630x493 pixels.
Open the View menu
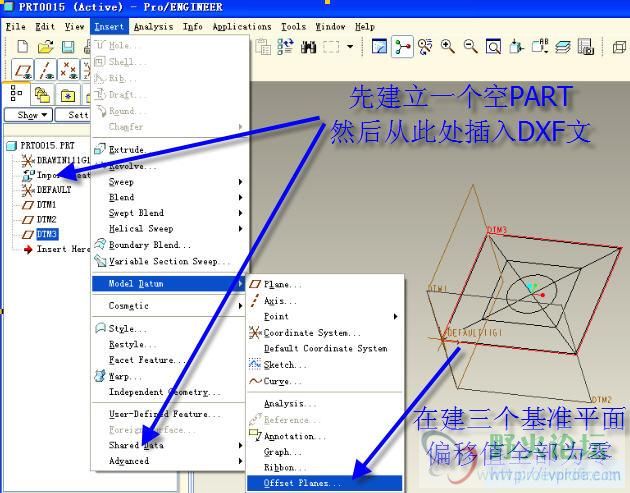click(75, 27)
